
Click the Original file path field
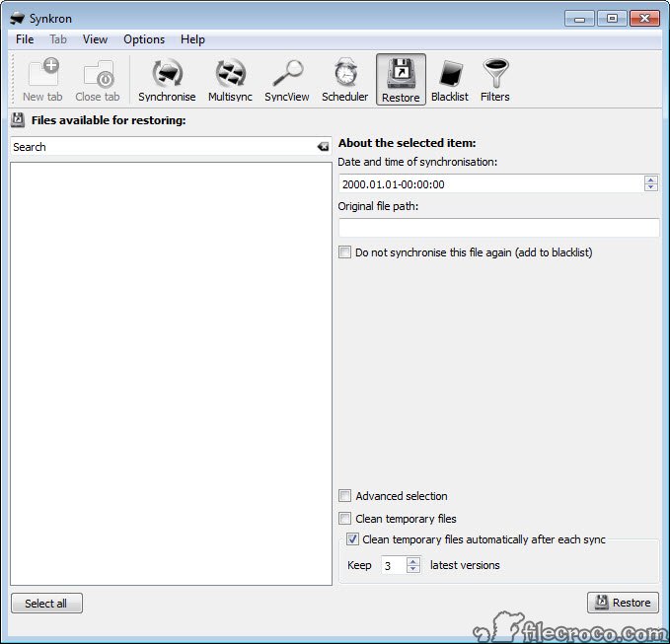pyautogui.click(x=498, y=228)
